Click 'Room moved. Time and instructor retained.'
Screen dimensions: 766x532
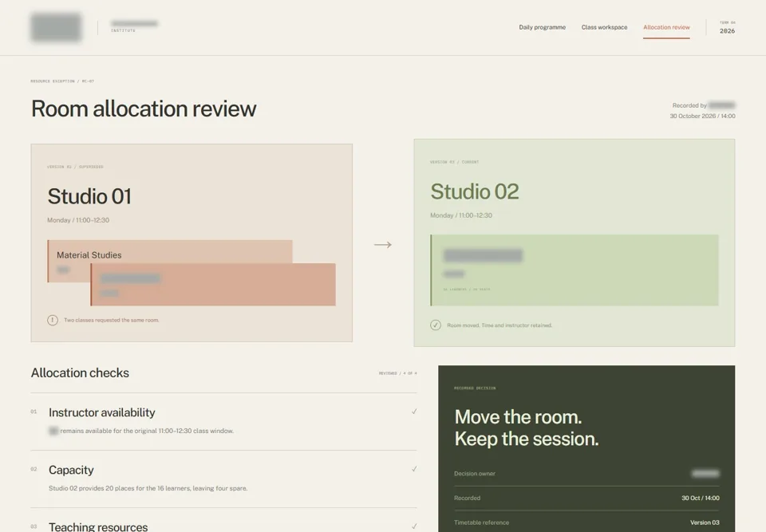pyautogui.click(x=499, y=325)
